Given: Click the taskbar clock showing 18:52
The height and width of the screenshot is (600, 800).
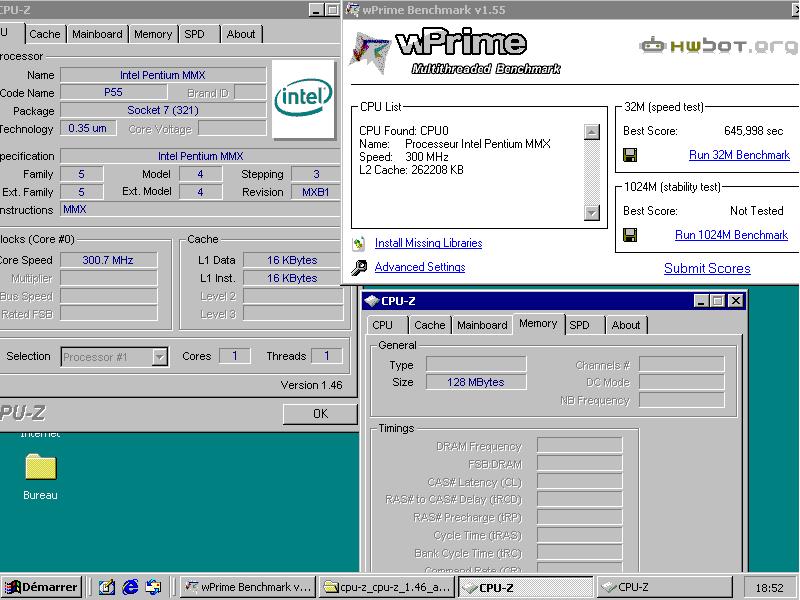Looking at the screenshot, I should (769, 588).
